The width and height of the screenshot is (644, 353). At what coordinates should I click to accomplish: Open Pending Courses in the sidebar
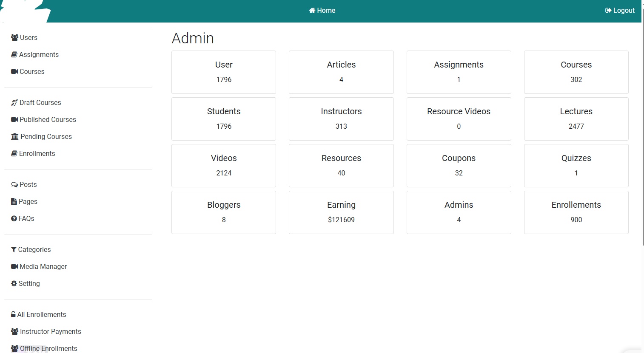click(x=41, y=136)
